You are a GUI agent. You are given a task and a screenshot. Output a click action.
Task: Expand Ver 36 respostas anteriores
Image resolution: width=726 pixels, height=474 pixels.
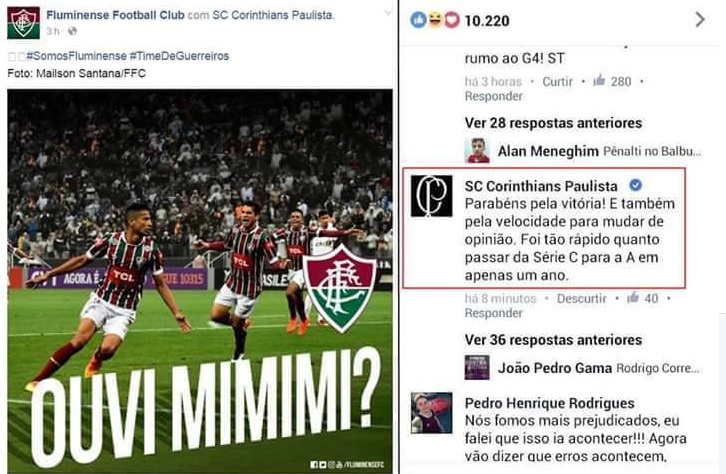(x=553, y=340)
